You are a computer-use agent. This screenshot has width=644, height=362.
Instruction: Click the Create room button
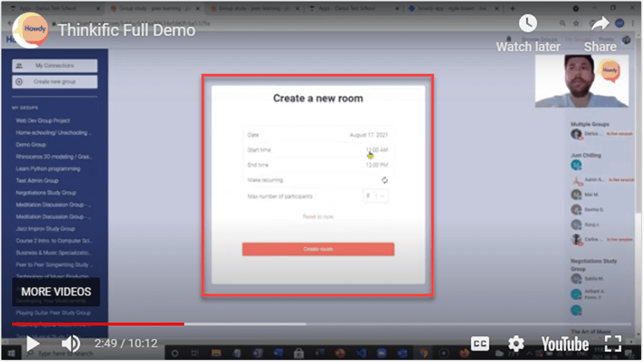point(318,249)
